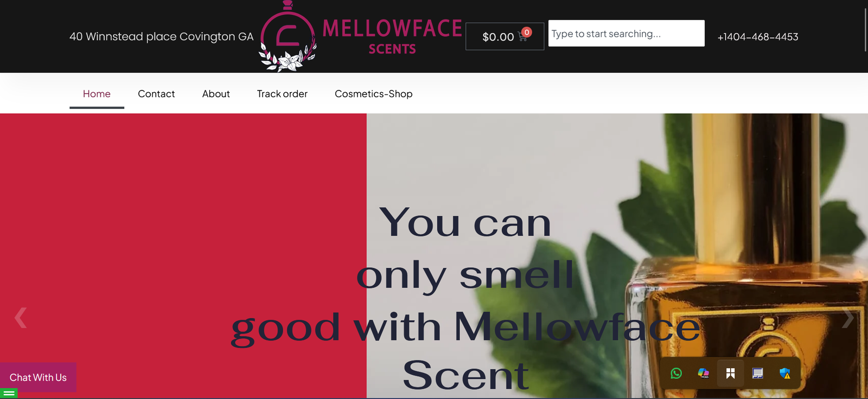Screen dimensions: 868x399
Task: Select the Home menu item
Action: pos(97,94)
